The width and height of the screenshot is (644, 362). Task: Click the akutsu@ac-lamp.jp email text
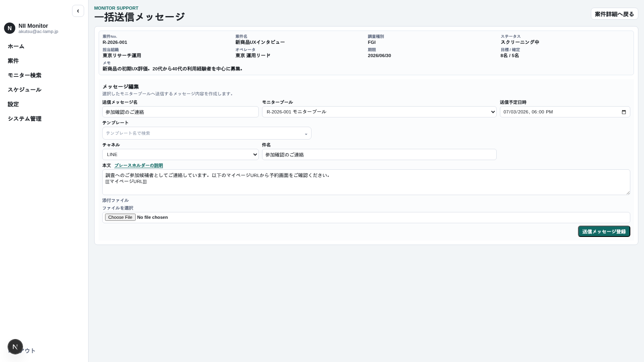pos(38,31)
